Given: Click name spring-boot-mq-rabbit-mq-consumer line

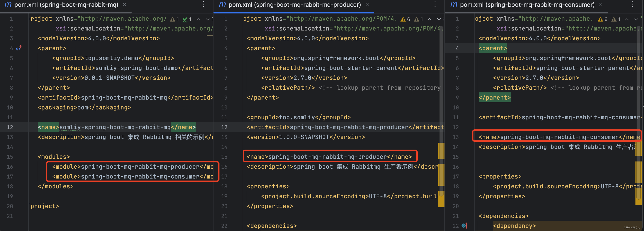Looking at the screenshot, I should (559, 137).
